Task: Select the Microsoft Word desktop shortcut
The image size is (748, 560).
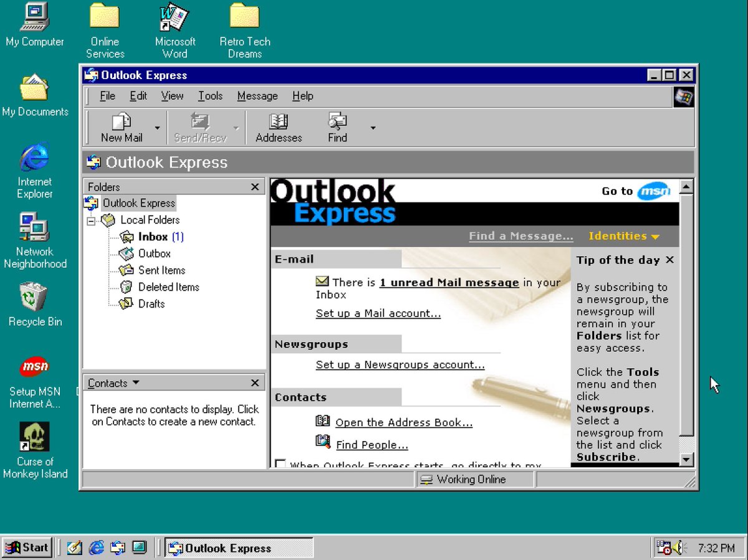Action: (175, 31)
